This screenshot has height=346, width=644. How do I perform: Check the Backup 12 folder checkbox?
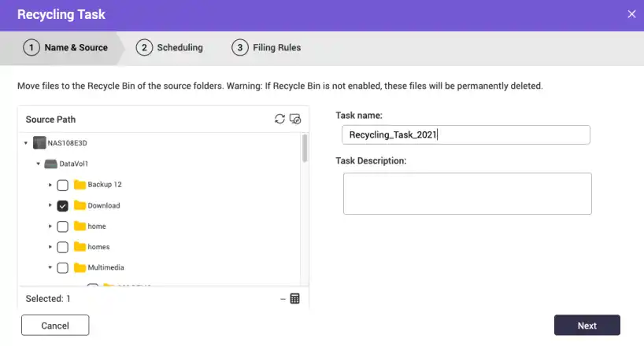tap(63, 185)
